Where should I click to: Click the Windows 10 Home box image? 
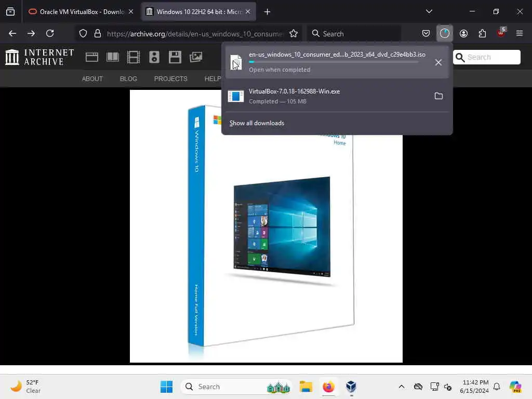point(266,226)
